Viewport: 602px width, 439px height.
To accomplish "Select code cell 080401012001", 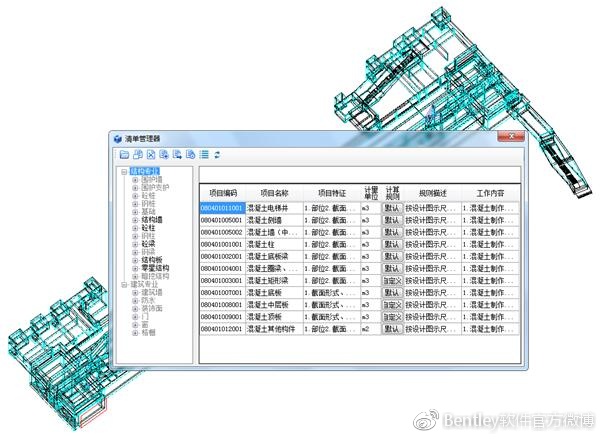I will pyautogui.click(x=222, y=329).
